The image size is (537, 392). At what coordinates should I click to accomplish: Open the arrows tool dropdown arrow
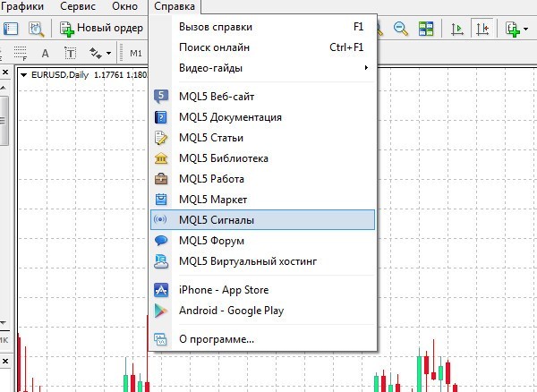108,54
